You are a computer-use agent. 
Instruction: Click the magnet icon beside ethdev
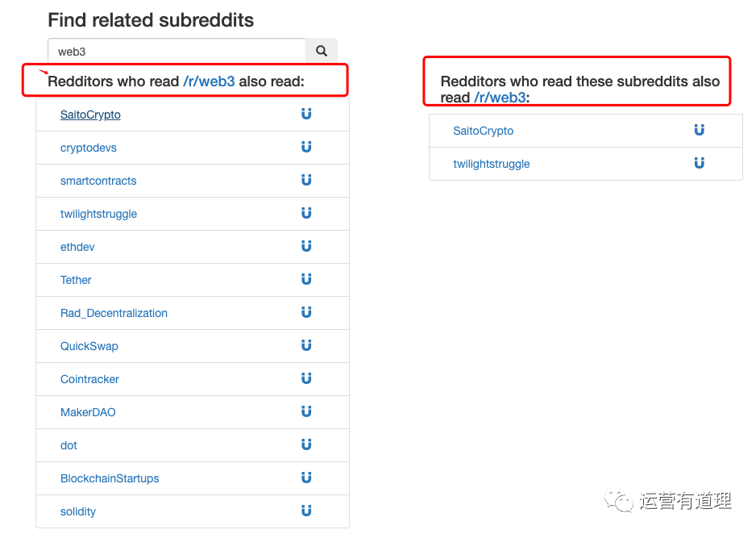(x=306, y=246)
